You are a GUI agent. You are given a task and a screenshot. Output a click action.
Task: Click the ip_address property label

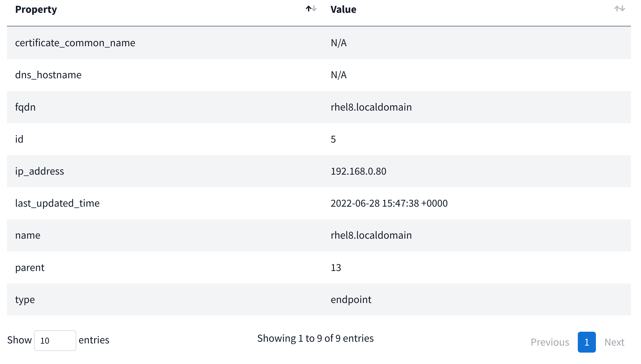(40, 171)
